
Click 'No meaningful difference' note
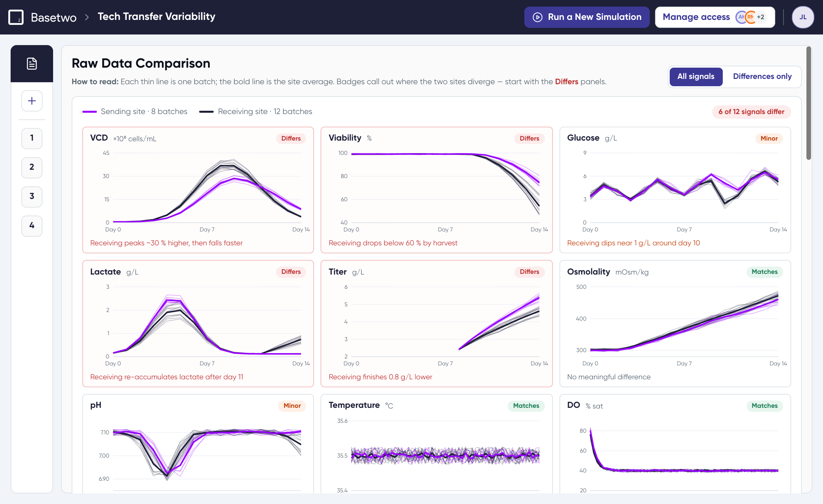609,377
